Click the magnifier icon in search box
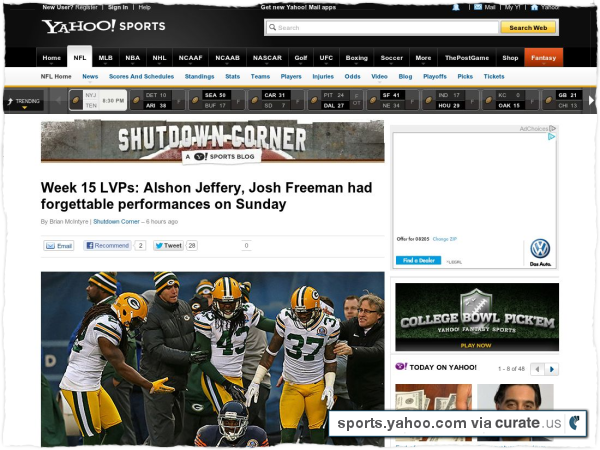This screenshot has height=450, width=600. (x=272, y=28)
